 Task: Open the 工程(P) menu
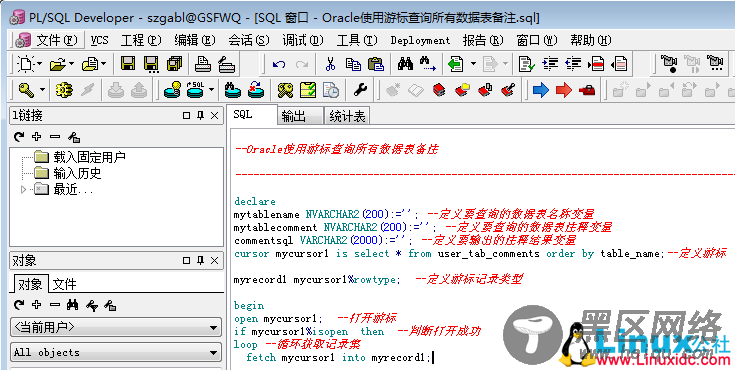(141, 40)
